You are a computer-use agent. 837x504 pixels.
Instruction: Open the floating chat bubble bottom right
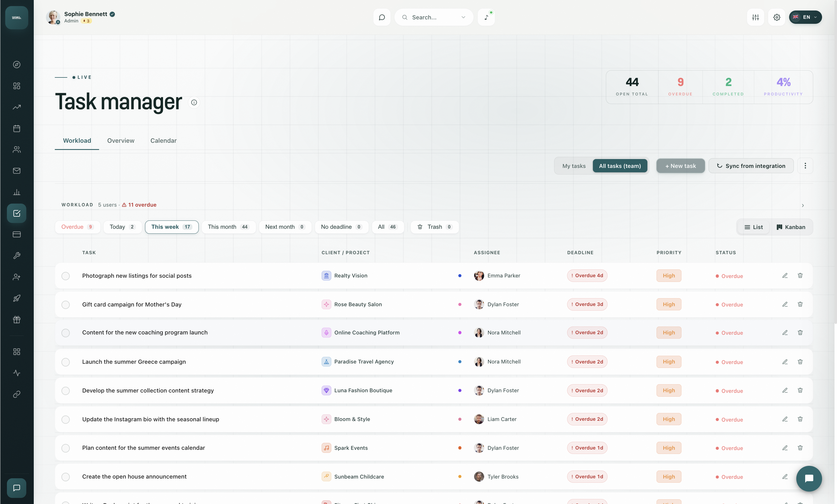pos(809,479)
